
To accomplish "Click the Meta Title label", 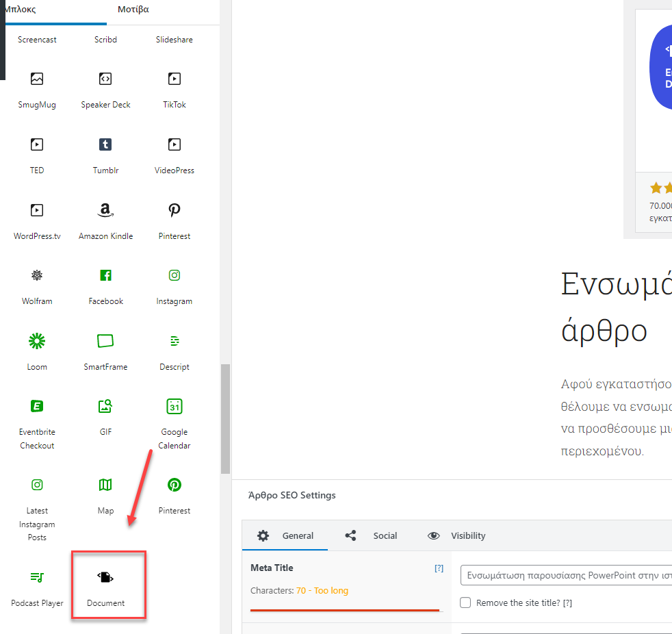I will [x=272, y=568].
